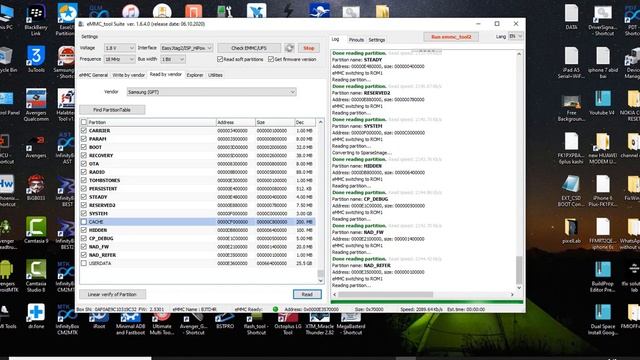Viewport: 640px width, 360px height.
Task: Click the Find PartitionTable button
Action: [x=112, y=110]
